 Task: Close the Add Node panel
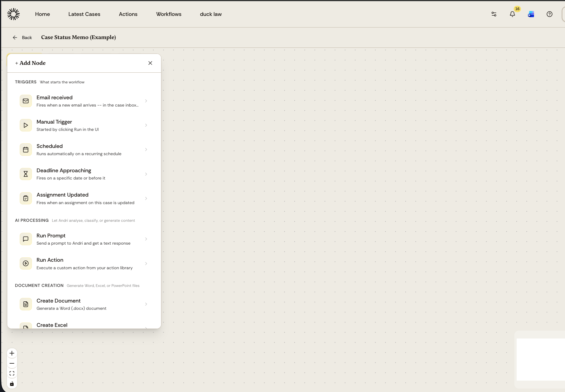(x=150, y=63)
